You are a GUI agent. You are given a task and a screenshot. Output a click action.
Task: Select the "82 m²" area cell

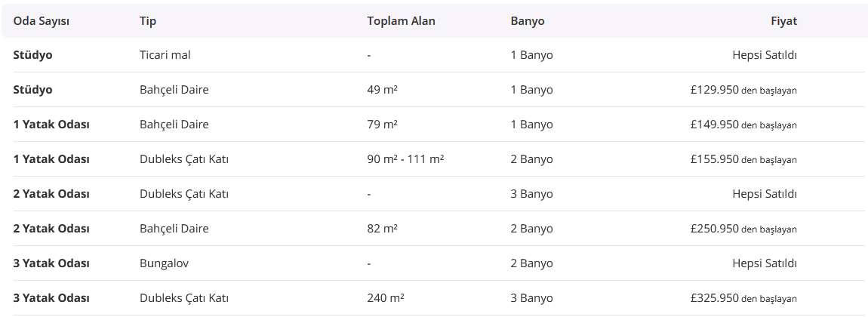coord(382,229)
